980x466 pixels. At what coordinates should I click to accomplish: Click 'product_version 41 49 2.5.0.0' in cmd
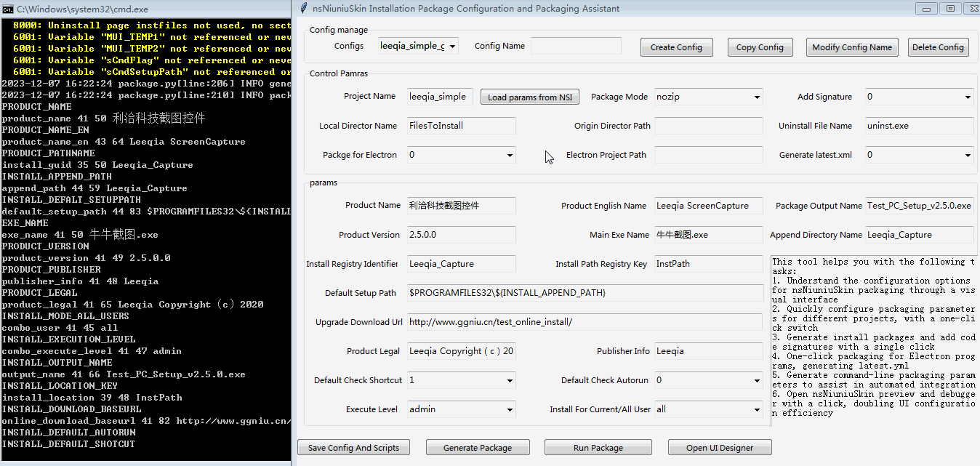pos(86,258)
